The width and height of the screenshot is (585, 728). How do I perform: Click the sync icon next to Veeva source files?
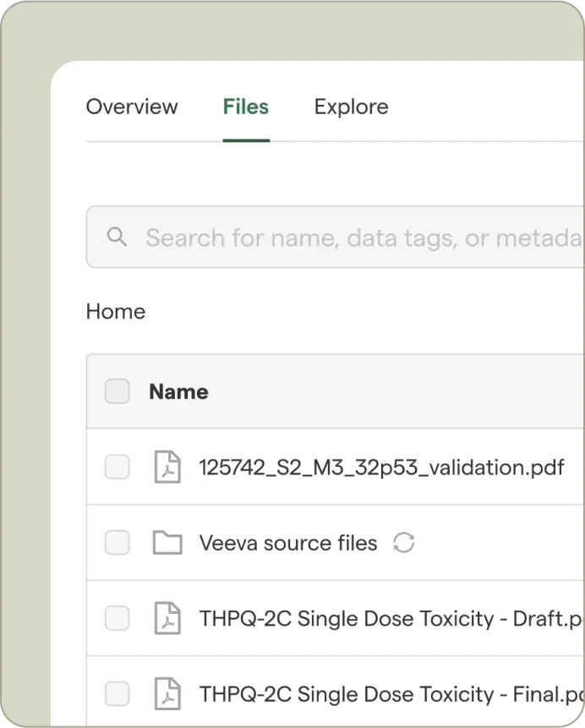(x=404, y=543)
